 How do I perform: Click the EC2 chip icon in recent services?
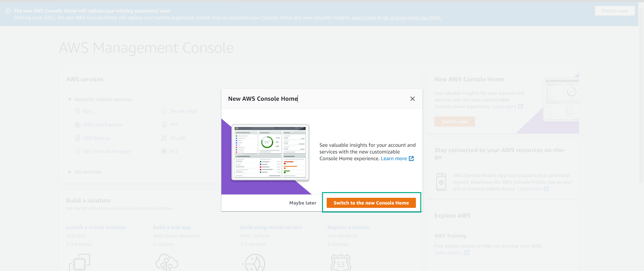coord(164,151)
